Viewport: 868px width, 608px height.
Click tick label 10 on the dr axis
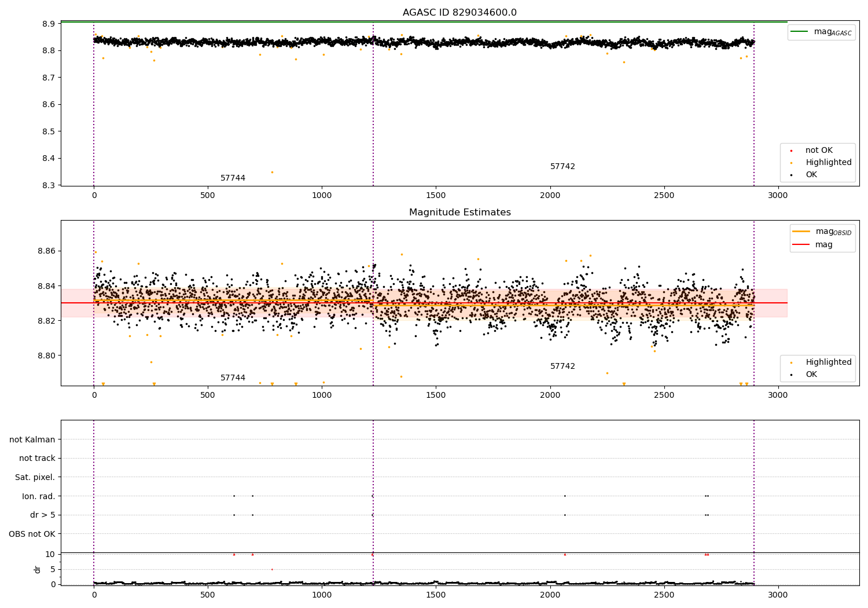(x=50, y=554)
